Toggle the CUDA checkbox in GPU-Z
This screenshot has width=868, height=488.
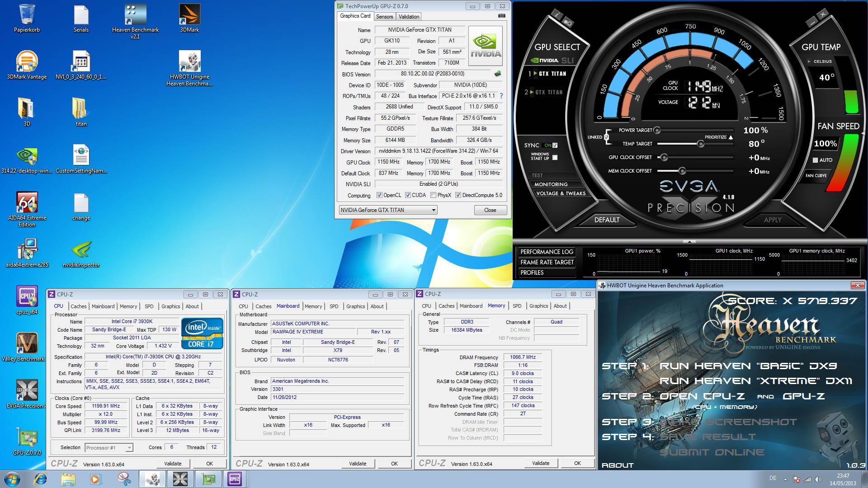(408, 195)
